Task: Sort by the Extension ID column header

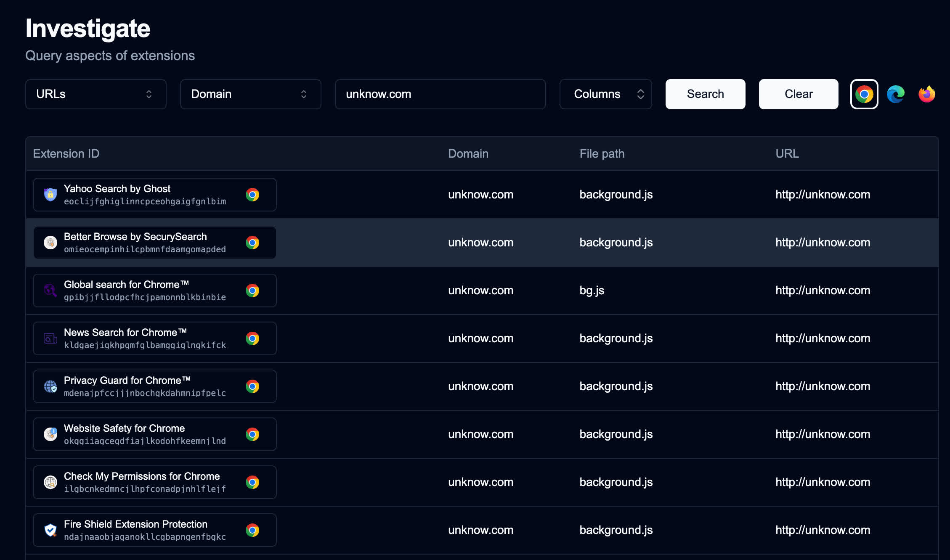Action: pos(66,153)
